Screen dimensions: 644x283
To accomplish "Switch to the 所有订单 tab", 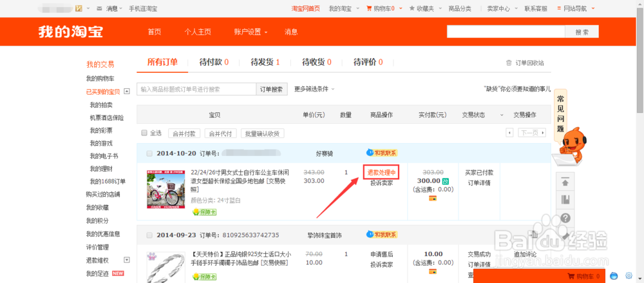I will coord(162,62).
